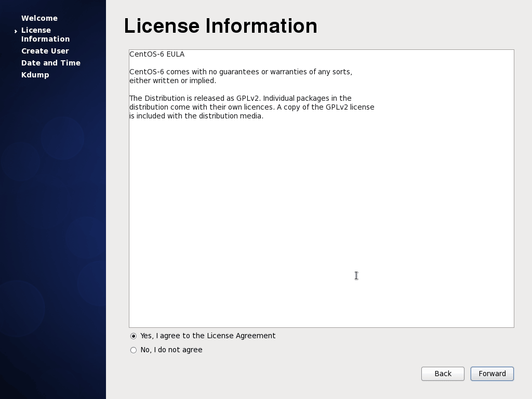Click the 'come with their own licences' line

click(251, 107)
